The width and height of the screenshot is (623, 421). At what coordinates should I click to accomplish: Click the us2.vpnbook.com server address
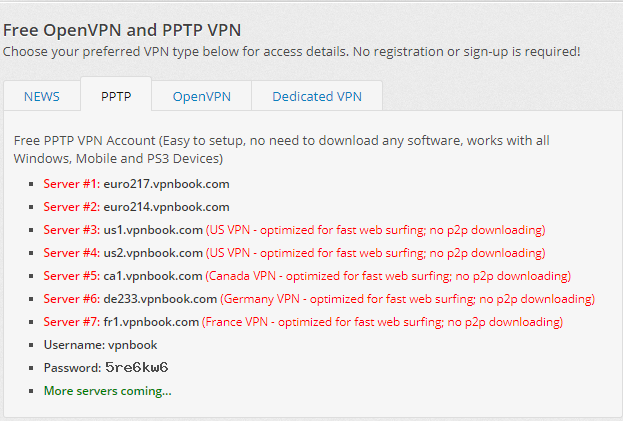[x=153, y=253]
